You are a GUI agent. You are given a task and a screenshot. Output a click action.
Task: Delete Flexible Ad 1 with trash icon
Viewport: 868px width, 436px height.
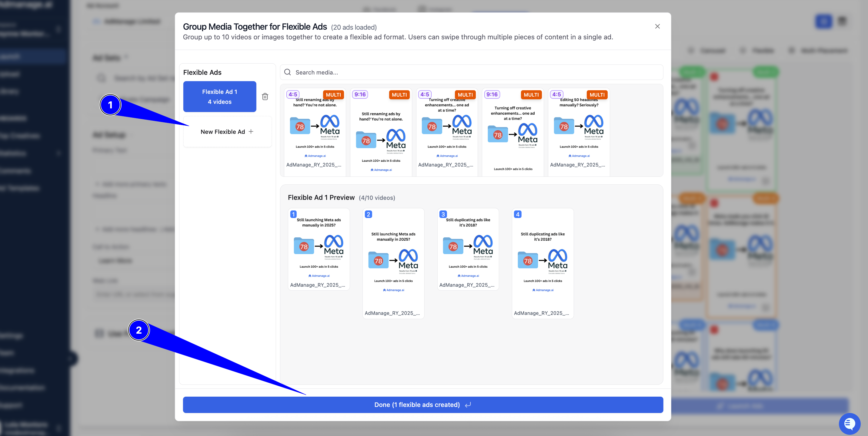point(265,97)
